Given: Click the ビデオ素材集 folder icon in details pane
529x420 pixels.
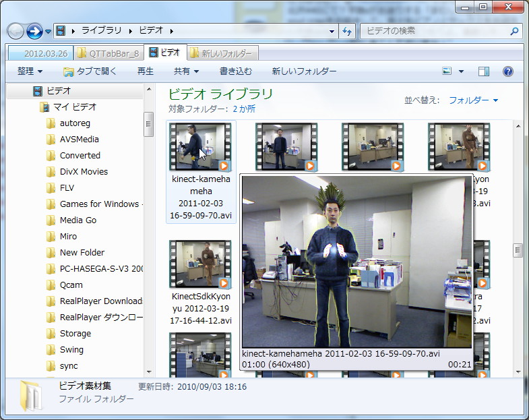Looking at the screenshot, I should 31,396.
